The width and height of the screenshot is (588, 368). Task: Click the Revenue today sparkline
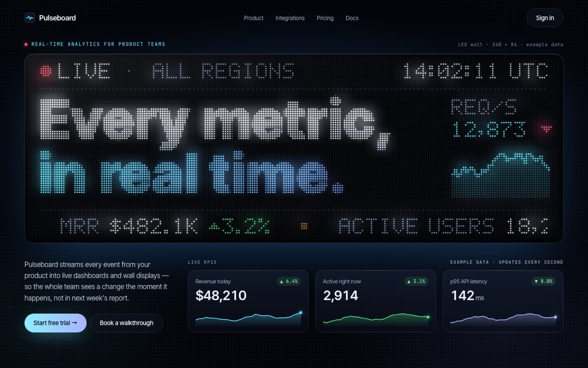[x=248, y=318]
